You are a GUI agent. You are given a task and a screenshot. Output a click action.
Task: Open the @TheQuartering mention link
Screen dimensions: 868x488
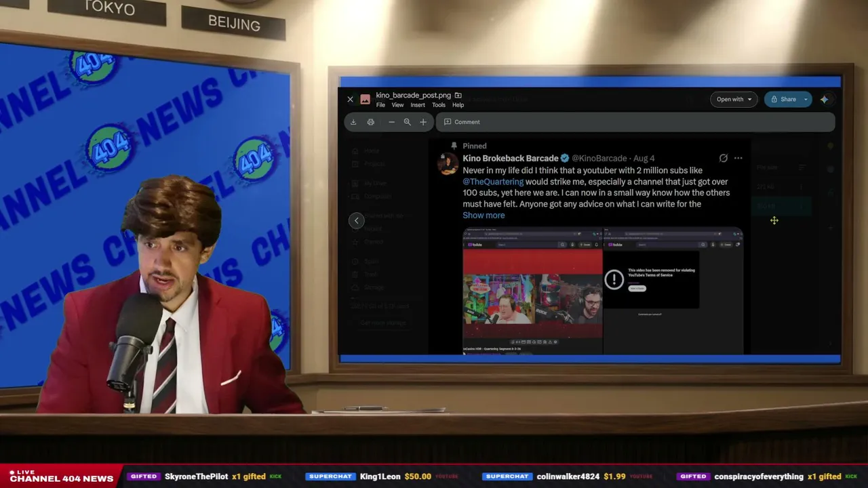(493, 182)
